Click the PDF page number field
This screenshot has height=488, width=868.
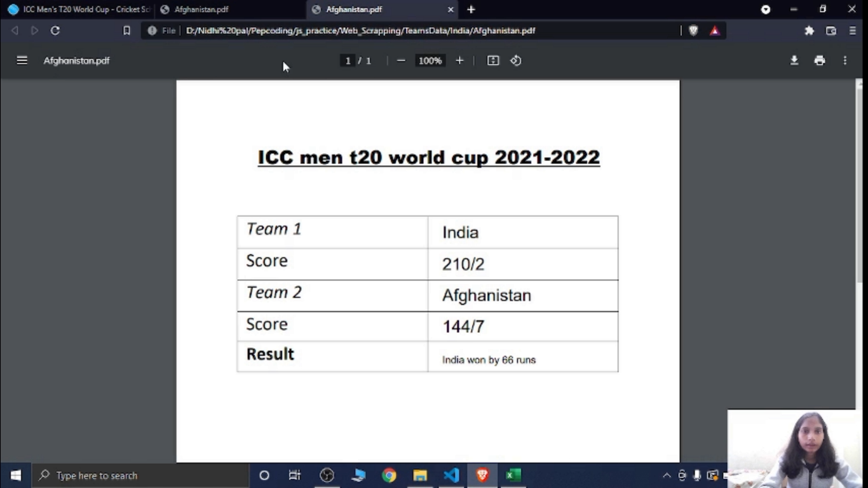click(x=348, y=60)
